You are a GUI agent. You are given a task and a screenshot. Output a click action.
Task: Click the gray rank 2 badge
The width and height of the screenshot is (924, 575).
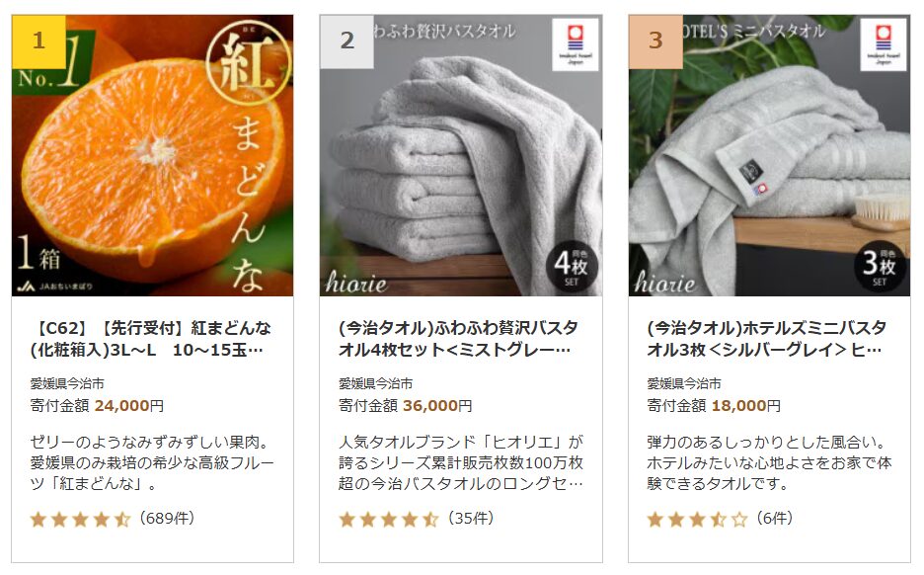click(346, 41)
